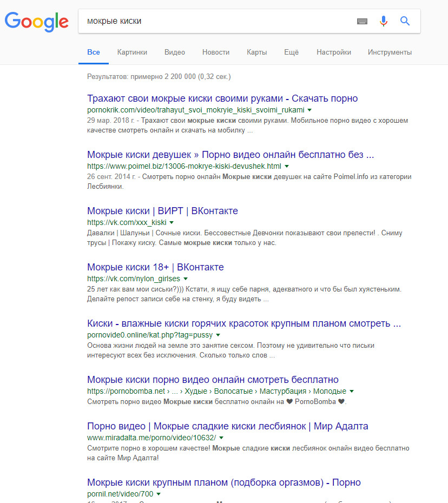Click the Google logo
Image resolution: width=448 pixels, height=503 pixels.
coord(37,21)
